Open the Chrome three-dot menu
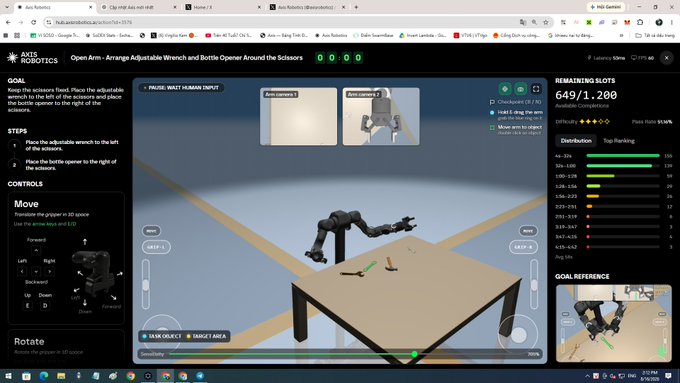This screenshot has height=383, width=680. point(671,22)
